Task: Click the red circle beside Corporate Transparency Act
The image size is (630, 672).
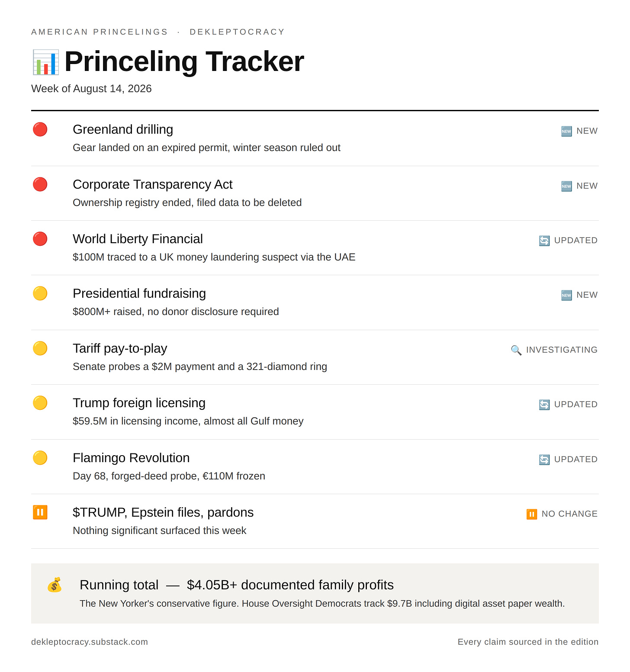Action: click(40, 184)
